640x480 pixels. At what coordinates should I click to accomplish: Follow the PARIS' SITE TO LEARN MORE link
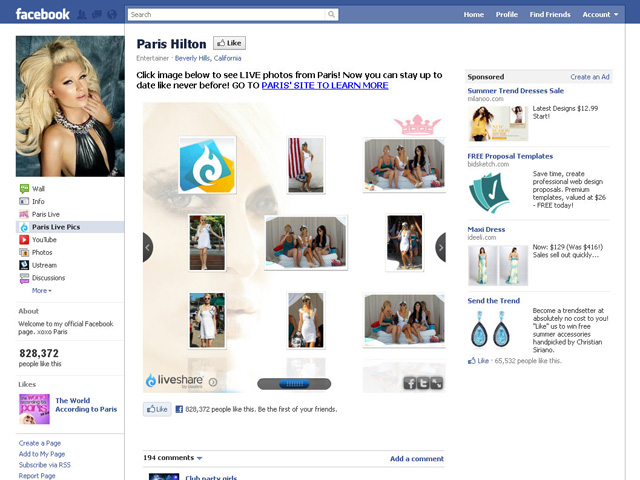point(325,85)
